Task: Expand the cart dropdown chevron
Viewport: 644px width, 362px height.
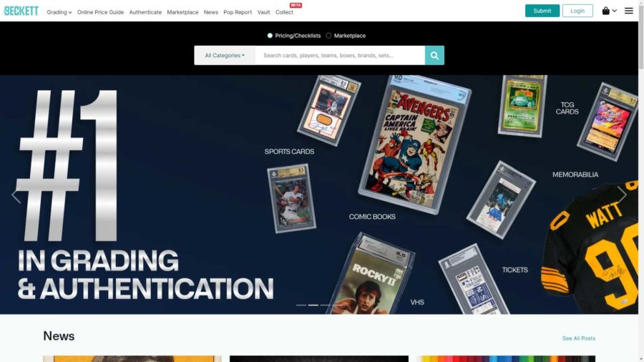Action: (x=615, y=11)
